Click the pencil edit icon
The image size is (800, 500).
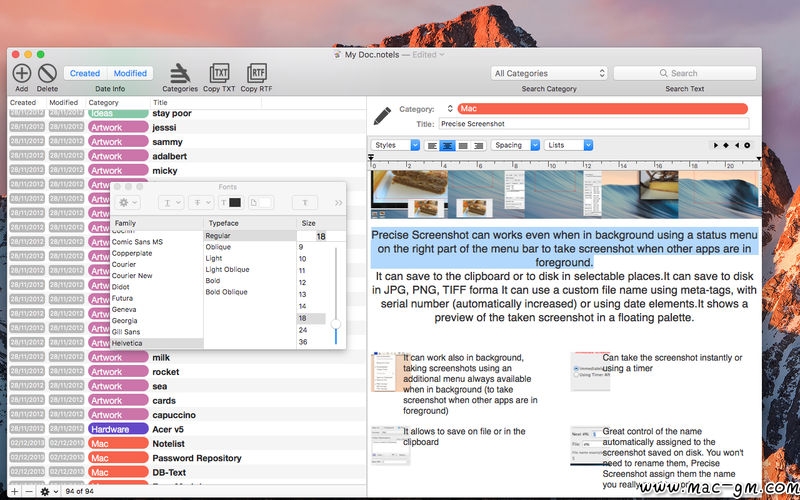click(x=382, y=116)
